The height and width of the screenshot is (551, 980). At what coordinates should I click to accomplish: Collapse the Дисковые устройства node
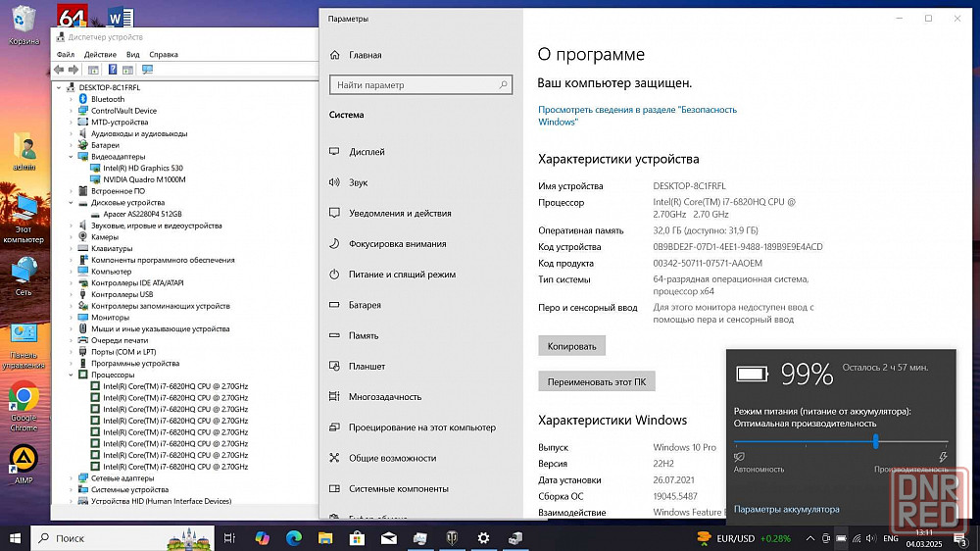pyautogui.click(x=72, y=203)
